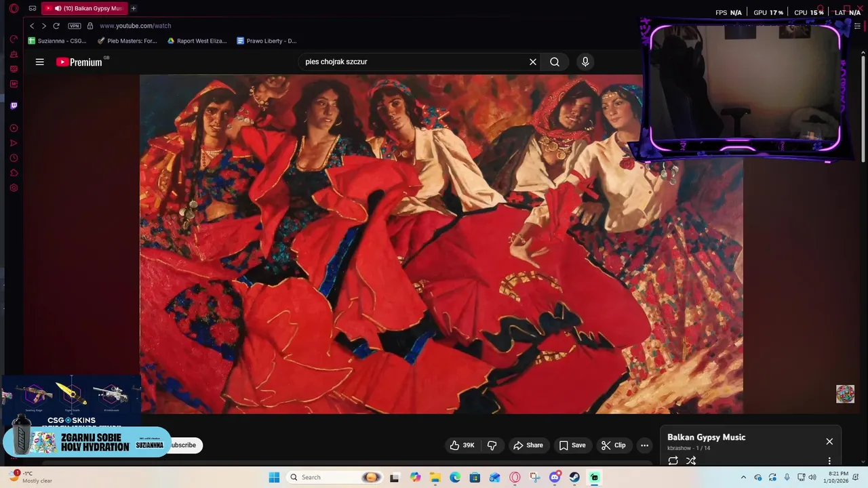Expand the hidden system tray icons
Image resolution: width=868 pixels, height=488 pixels.
(743, 477)
